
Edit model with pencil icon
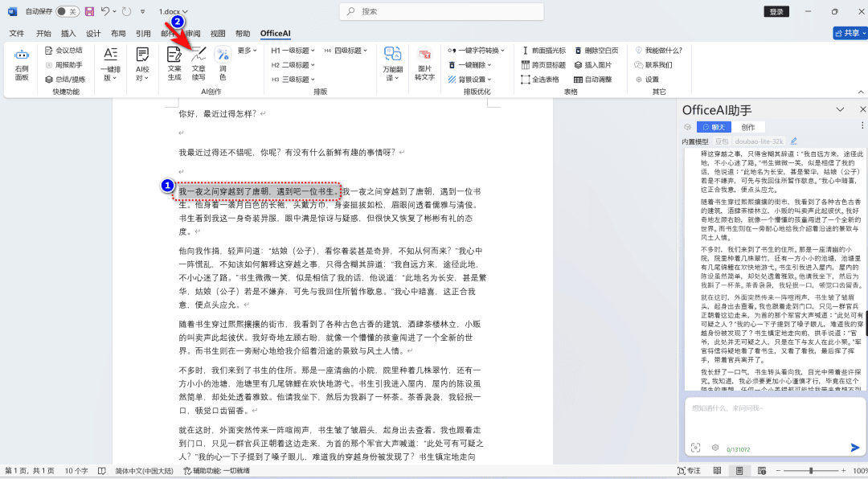tap(794, 141)
